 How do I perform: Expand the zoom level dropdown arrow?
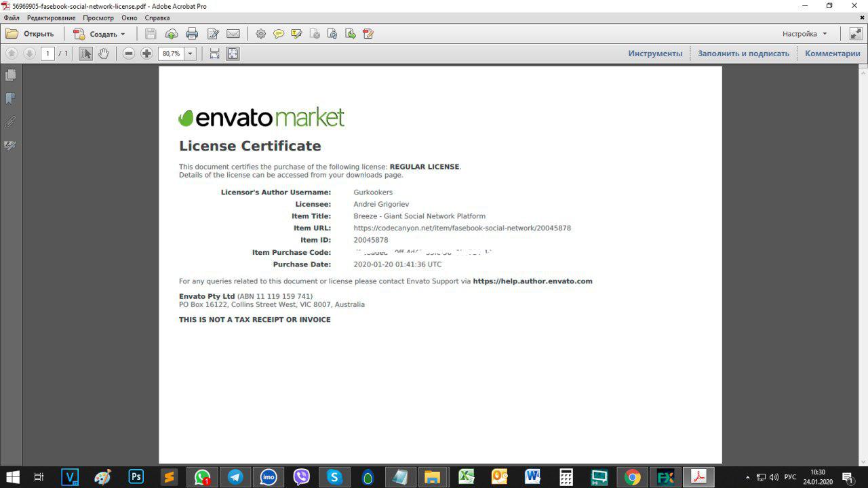pos(191,54)
